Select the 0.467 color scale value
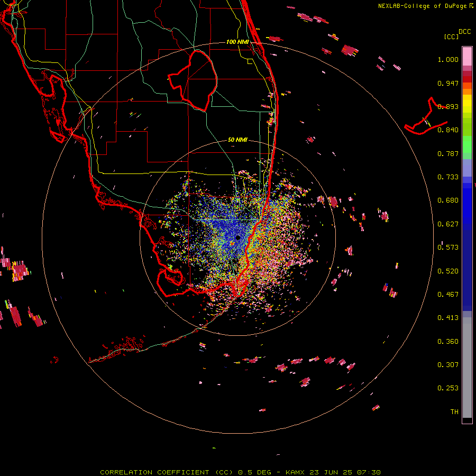476x476 pixels. tap(448, 295)
